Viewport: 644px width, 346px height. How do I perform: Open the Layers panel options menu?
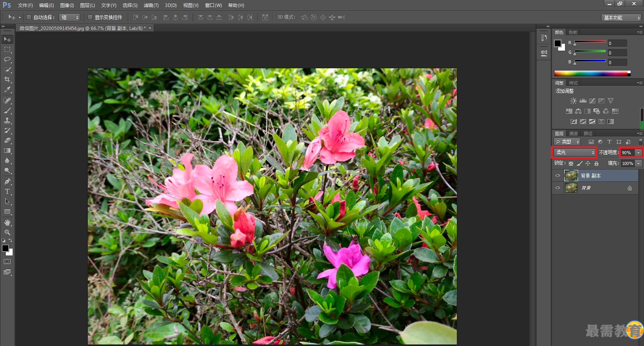(x=640, y=133)
